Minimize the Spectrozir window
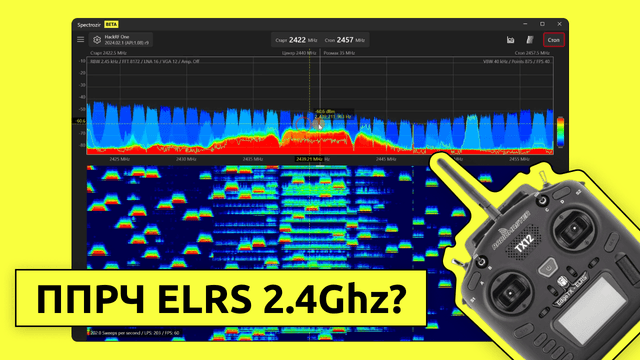Viewport: 640px width, 360px height. pos(525,24)
